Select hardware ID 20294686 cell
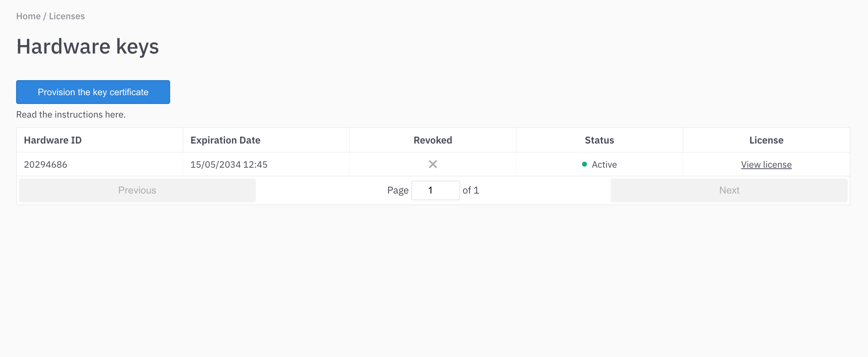The width and height of the screenshot is (868, 357). [x=46, y=165]
